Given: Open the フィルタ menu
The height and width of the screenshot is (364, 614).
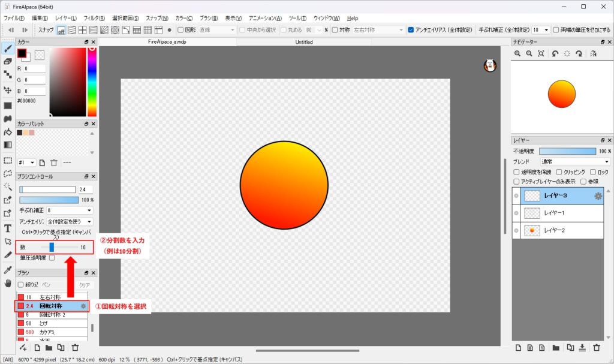Looking at the screenshot, I should pyautogui.click(x=94, y=19).
